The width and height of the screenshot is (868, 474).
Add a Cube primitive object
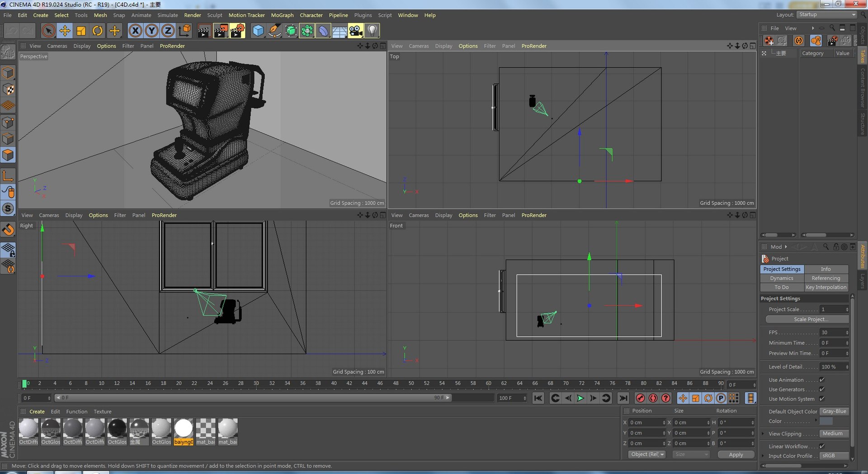point(258,31)
